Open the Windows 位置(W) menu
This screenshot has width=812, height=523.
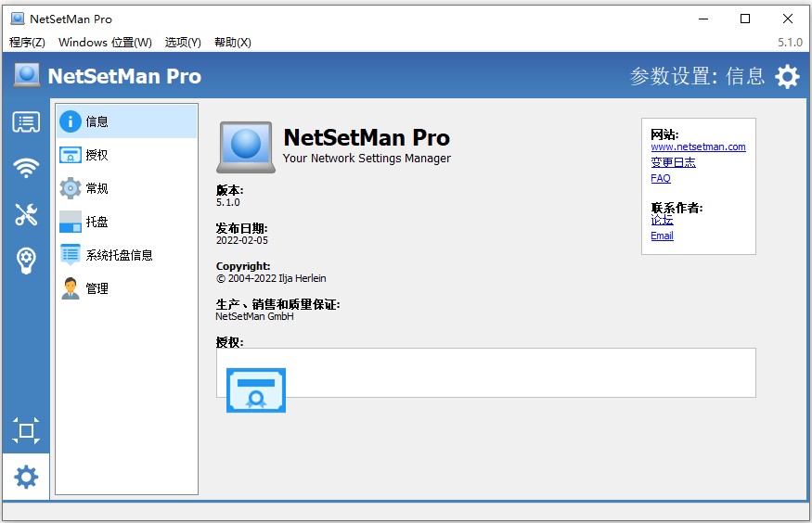coord(105,42)
